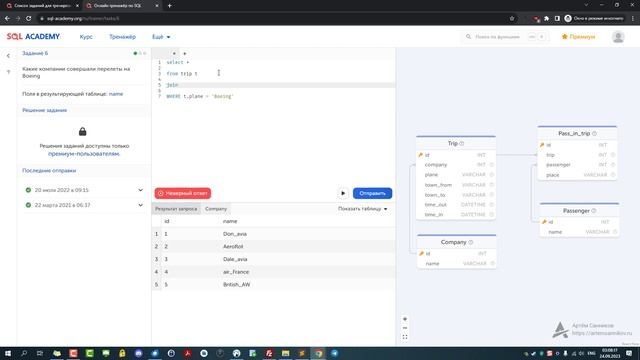
Task: Open the Windows notification center
Action: pos(629,353)
